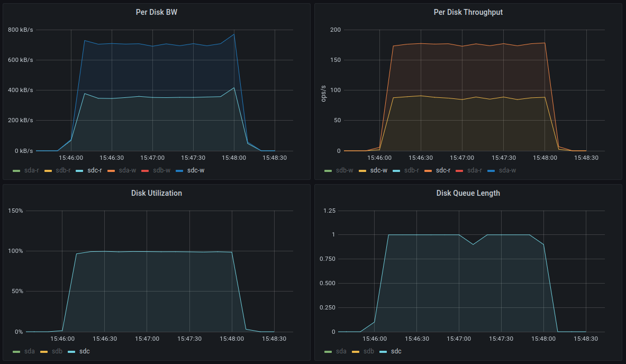Screen dimensions: 626x364
Task: Show the sda-r series in Throughput legend
Action: point(474,170)
